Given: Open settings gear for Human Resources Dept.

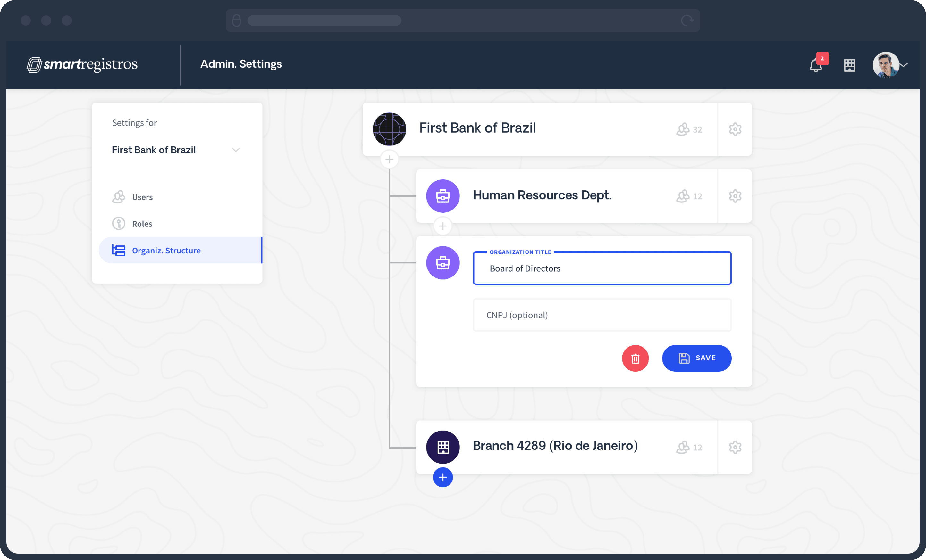Looking at the screenshot, I should 735,196.
